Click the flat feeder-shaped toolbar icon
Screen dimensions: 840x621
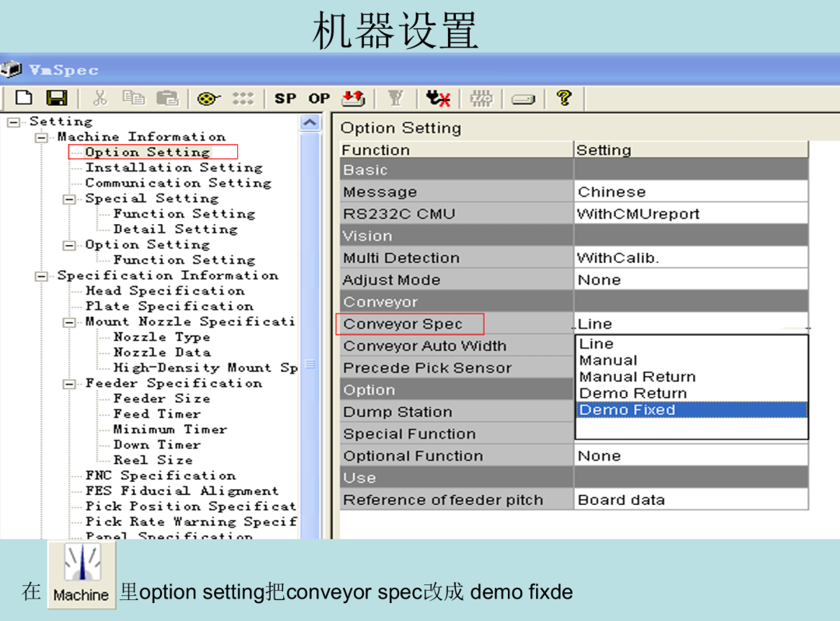click(x=523, y=99)
